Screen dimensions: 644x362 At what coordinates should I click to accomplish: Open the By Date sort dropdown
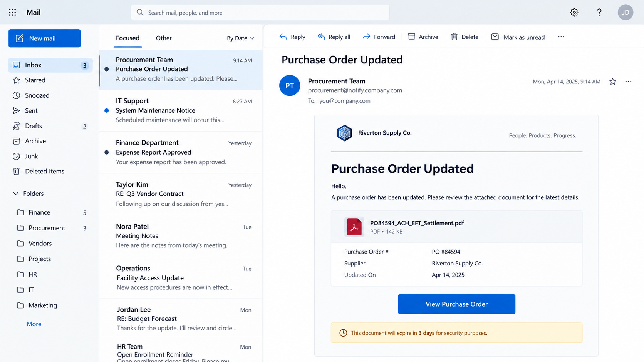(x=240, y=38)
